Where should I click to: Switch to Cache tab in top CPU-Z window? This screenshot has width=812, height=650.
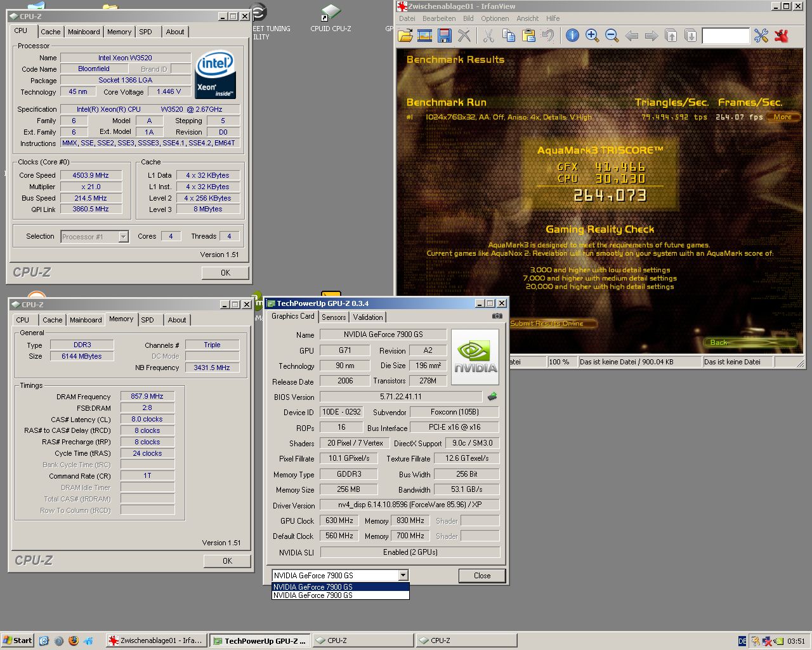(51, 32)
